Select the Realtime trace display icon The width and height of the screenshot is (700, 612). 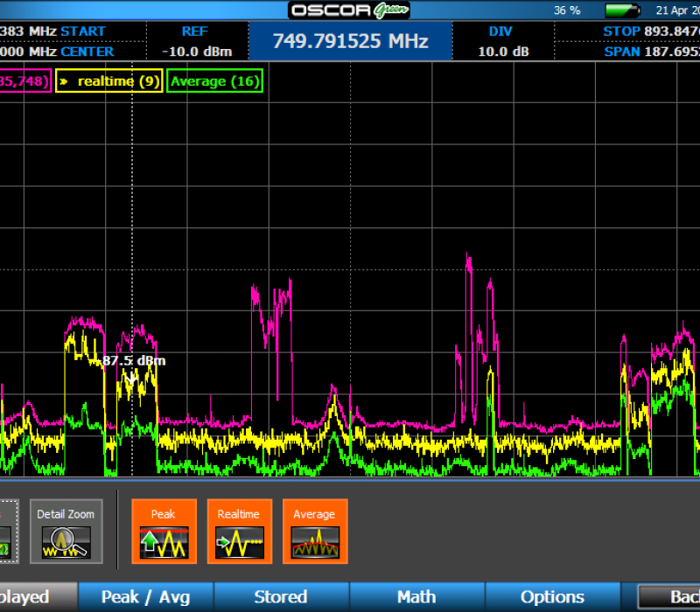(x=240, y=532)
